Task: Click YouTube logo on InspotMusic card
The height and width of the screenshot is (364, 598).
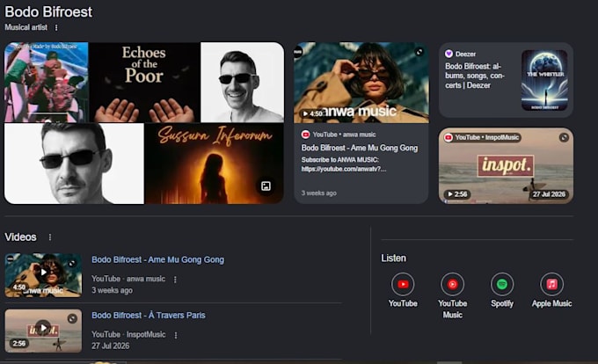Action: (x=448, y=137)
